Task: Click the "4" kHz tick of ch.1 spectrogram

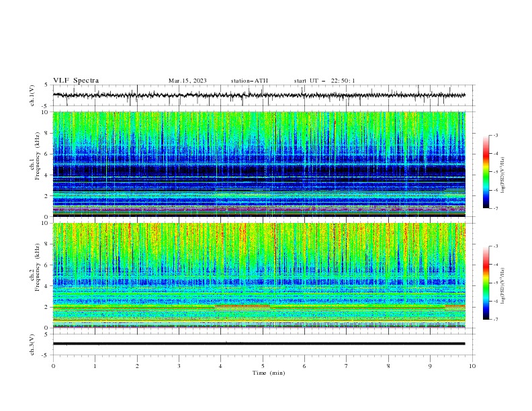Action: (46, 175)
